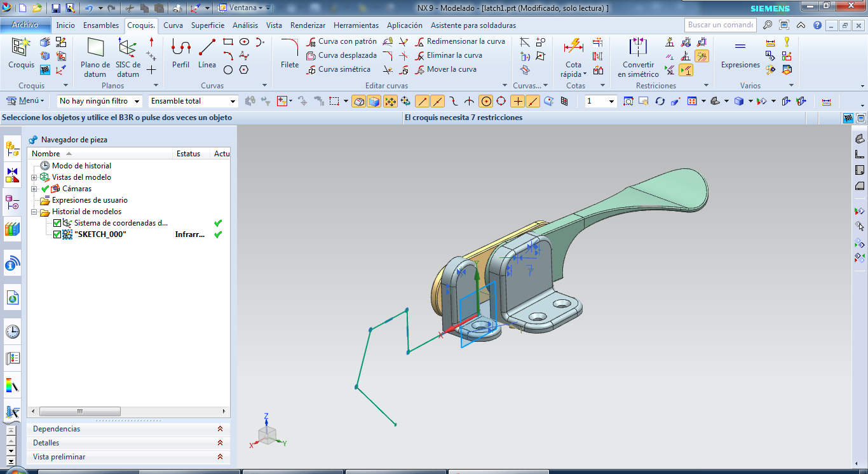
Task: Expand the Detalles panel
Action: pos(128,443)
